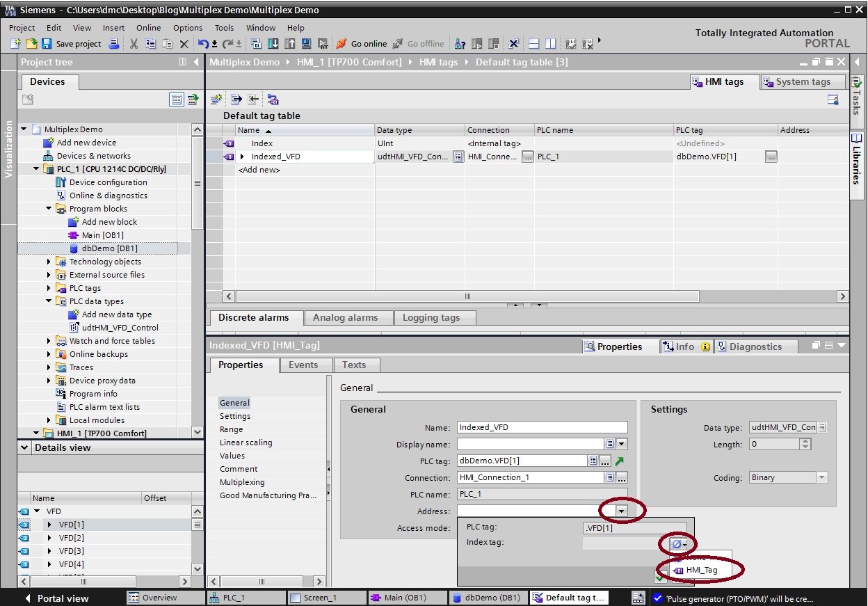Click the Split editor horizontally icon
868x606 pixels.
click(534, 44)
